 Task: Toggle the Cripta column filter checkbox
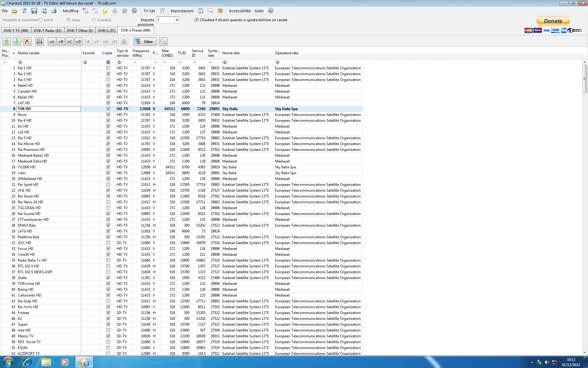[x=108, y=62]
